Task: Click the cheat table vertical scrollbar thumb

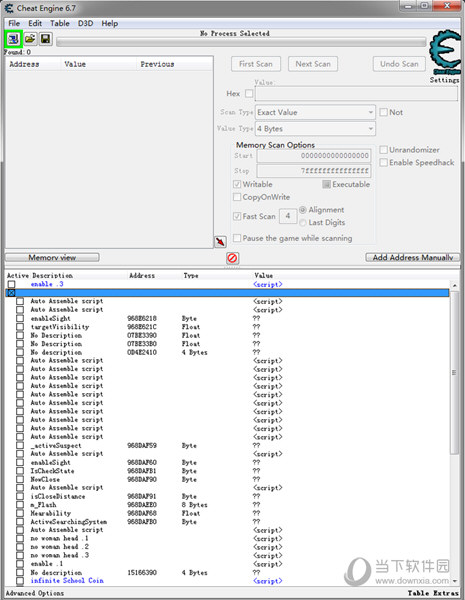Action: click(x=454, y=372)
